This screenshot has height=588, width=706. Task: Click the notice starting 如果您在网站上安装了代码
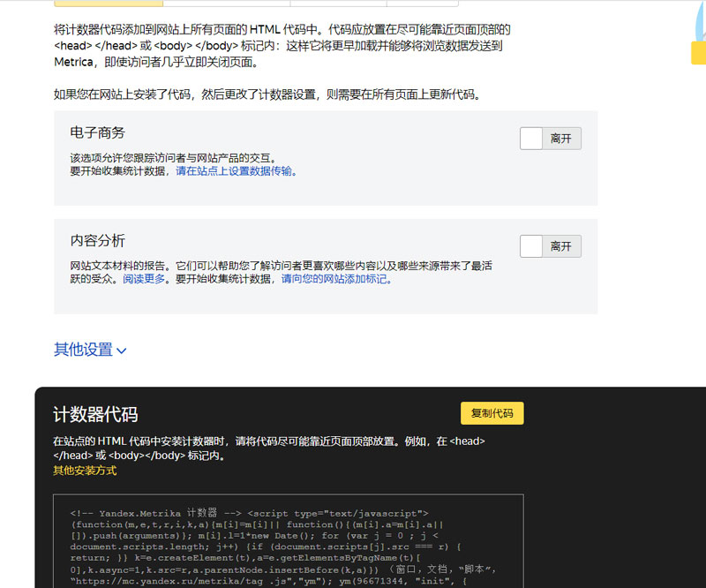tap(268, 94)
